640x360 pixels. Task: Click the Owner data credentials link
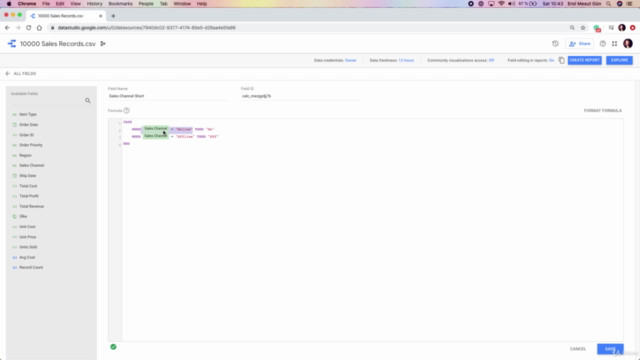pyautogui.click(x=351, y=60)
